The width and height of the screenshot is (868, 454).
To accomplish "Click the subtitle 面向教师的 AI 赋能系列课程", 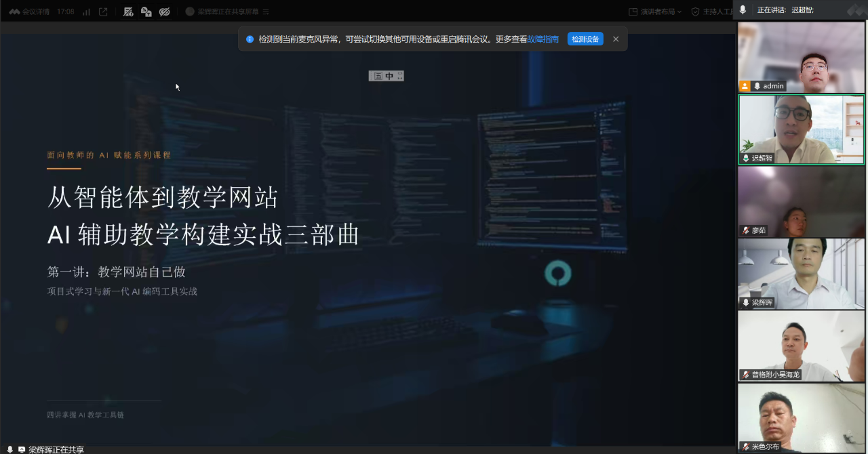I will coord(109,154).
